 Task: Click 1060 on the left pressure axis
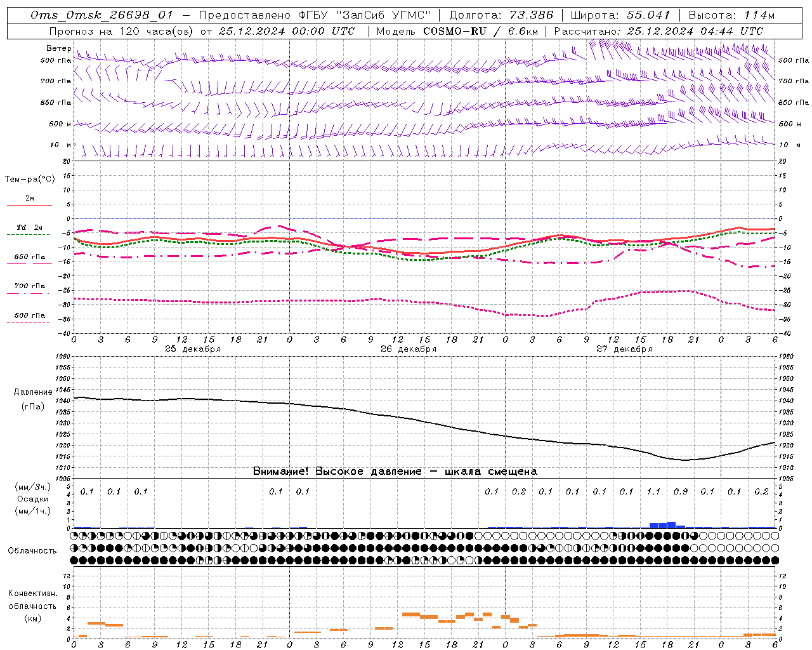[x=63, y=357]
